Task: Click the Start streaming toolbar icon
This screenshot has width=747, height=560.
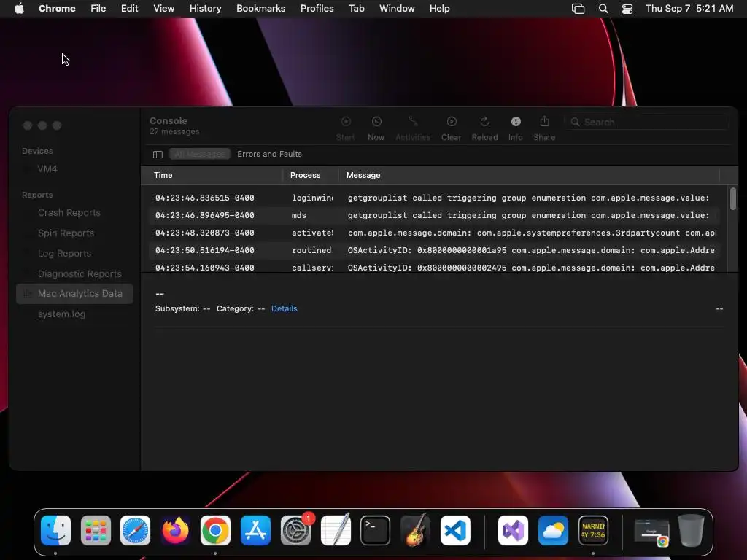Action: [346, 122]
